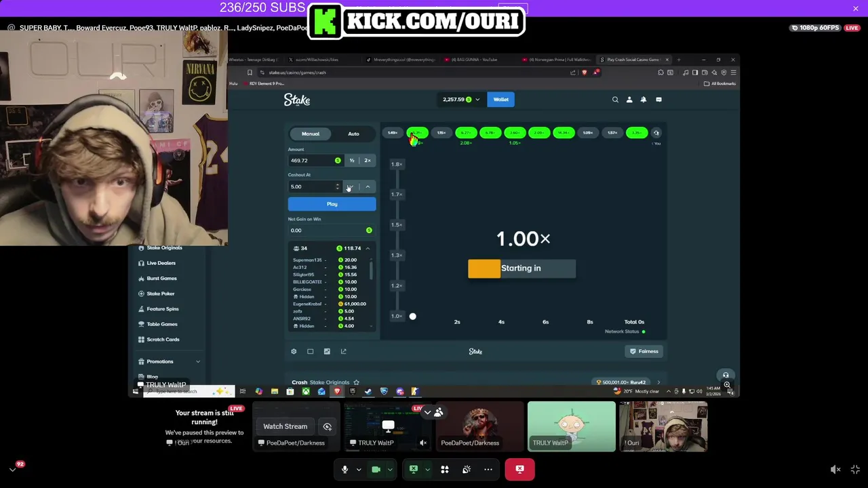
Task: Mute the Discord call volume speaker
Action: [835, 469]
